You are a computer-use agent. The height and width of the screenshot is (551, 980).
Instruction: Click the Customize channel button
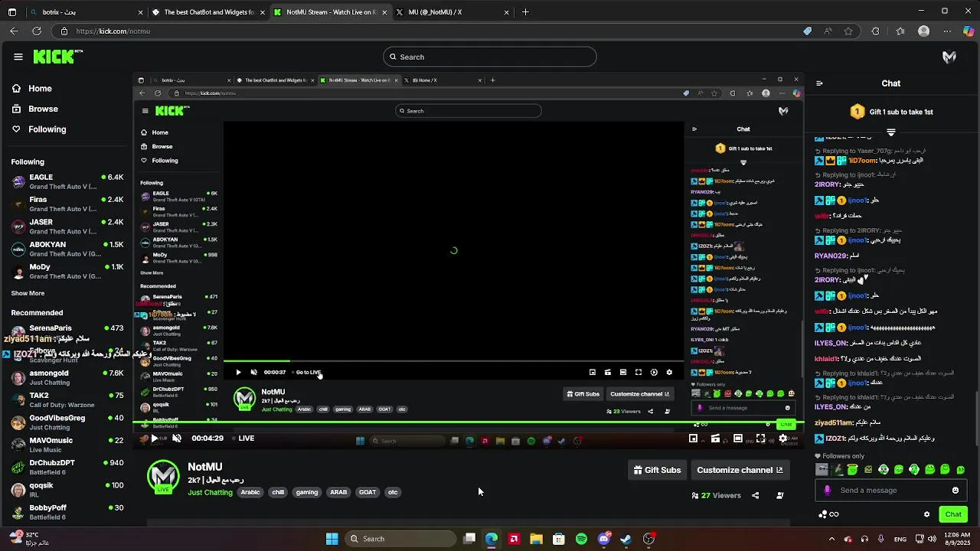(740, 470)
